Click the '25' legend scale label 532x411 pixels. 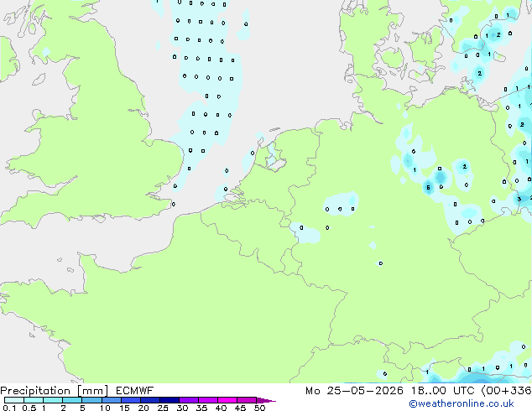[x=163, y=408]
